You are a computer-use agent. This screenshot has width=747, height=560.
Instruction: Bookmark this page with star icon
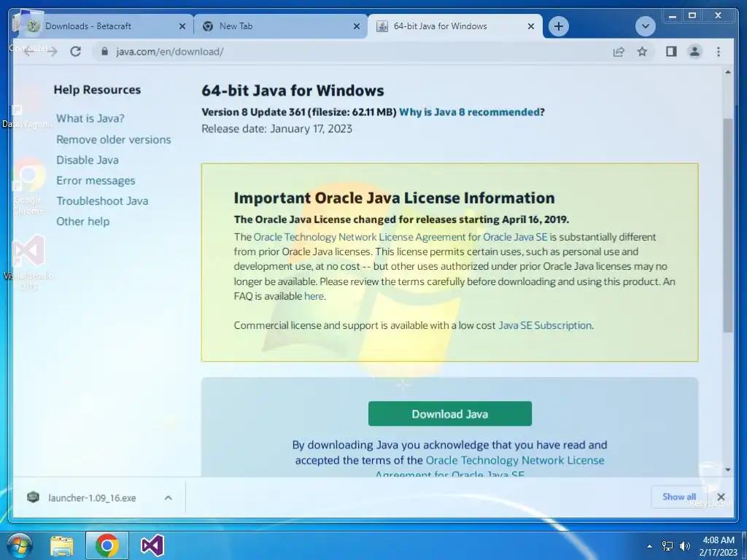point(642,52)
